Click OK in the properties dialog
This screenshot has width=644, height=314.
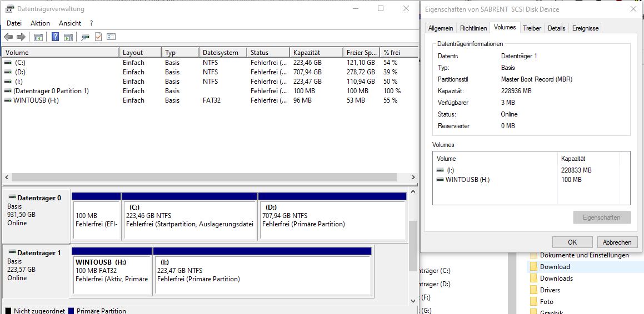click(x=572, y=242)
